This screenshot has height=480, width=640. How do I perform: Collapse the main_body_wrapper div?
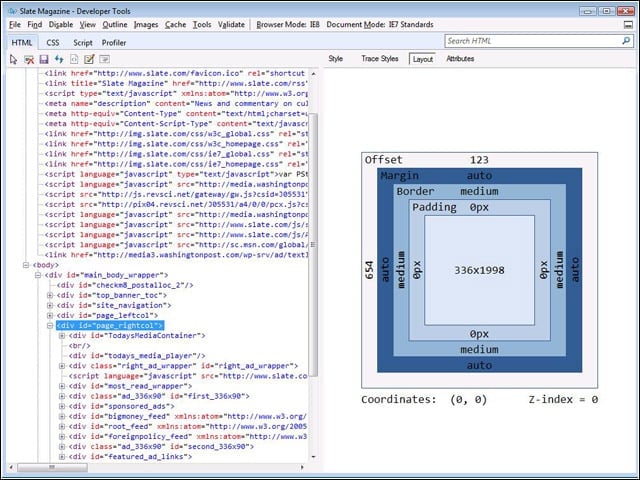pyautogui.click(x=38, y=275)
